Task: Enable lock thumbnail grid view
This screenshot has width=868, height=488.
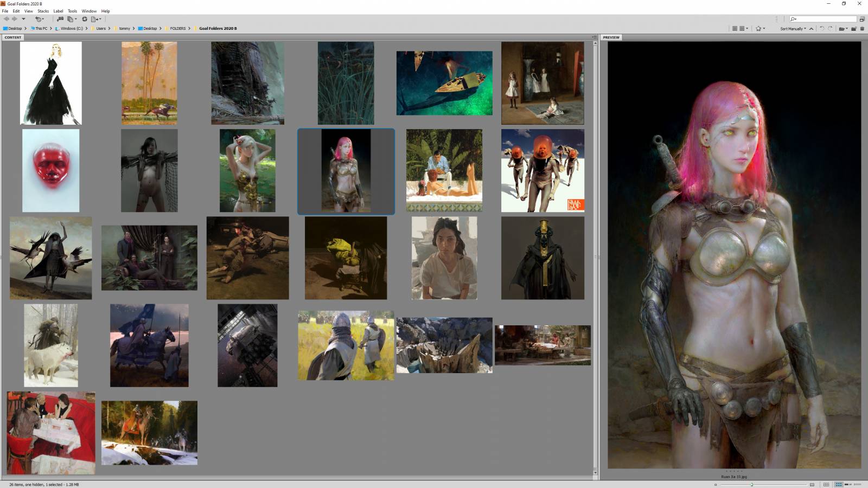Action: (x=826, y=484)
